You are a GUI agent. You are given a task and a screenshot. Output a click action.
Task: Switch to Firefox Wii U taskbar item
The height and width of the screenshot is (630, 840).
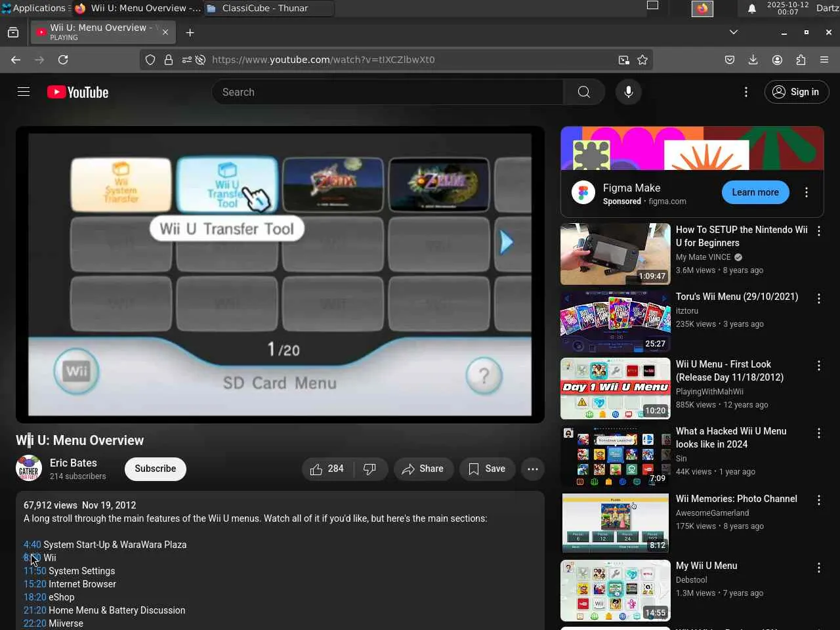pyautogui.click(x=138, y=8)
